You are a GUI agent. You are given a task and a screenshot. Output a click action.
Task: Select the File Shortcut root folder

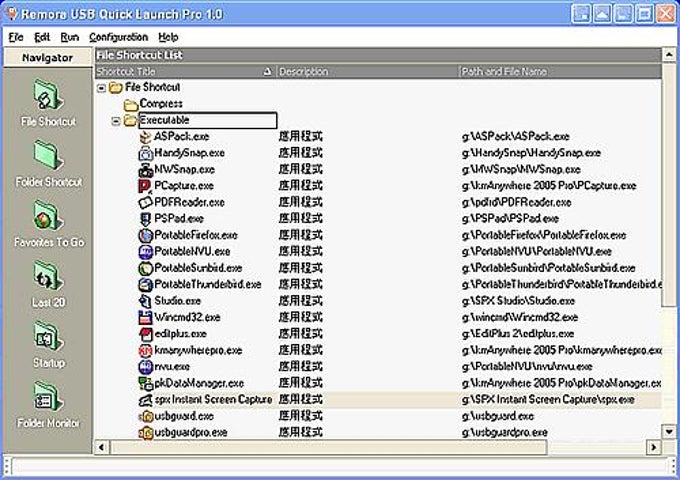(152, 88)
